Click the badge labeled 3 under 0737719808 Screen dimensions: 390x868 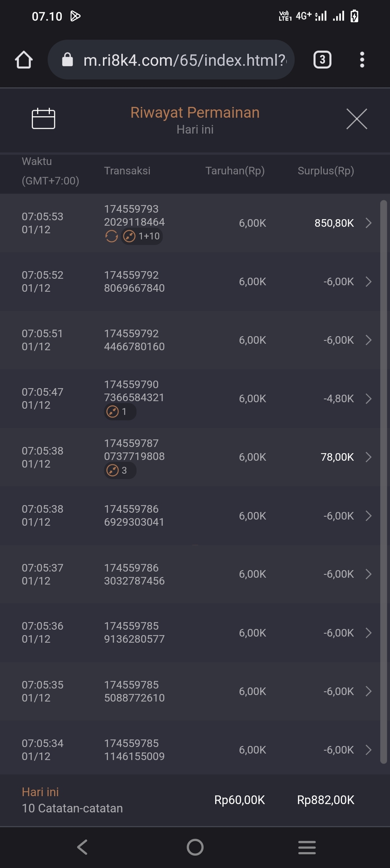point(120,470)
